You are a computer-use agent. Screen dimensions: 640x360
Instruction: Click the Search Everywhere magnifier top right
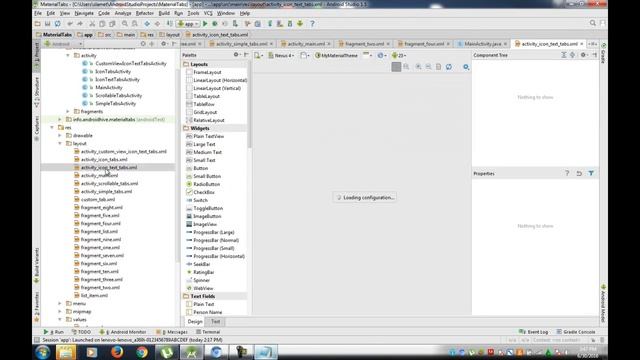point(593,23)
